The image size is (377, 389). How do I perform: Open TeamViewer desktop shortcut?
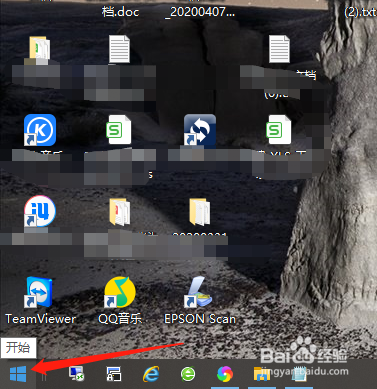point(40,292)
